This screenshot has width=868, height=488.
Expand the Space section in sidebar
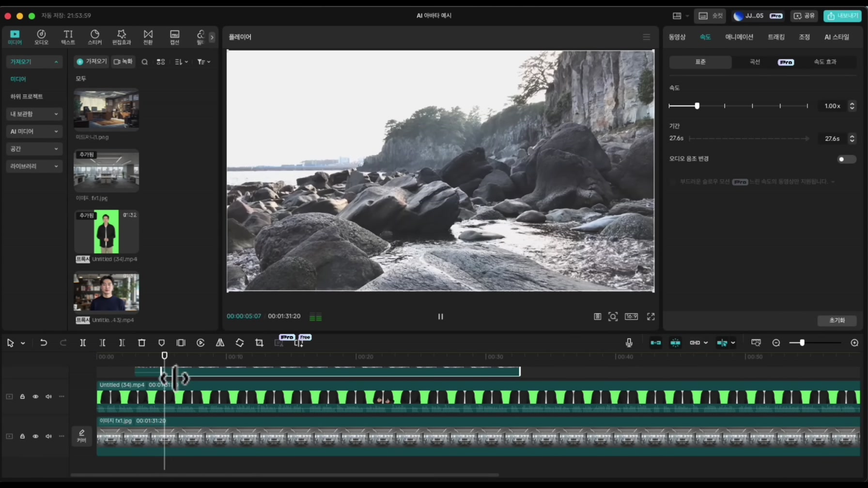tap(34, 149)
